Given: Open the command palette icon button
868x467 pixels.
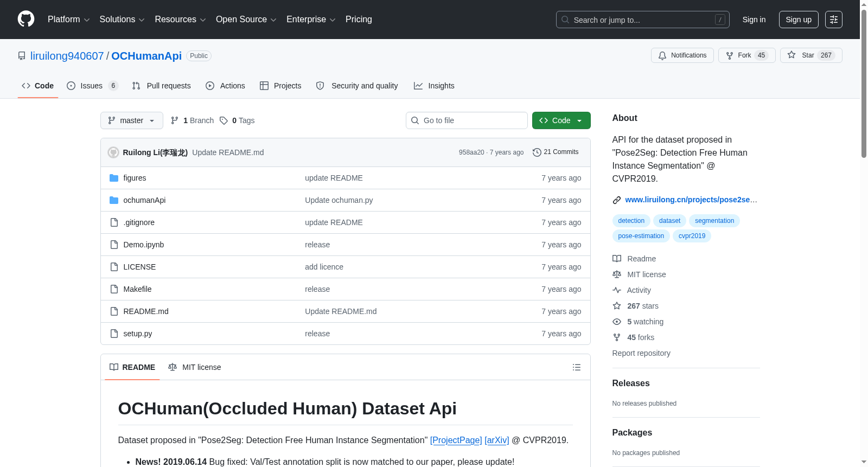Looking at the screenshot, I should coord(834,20).
